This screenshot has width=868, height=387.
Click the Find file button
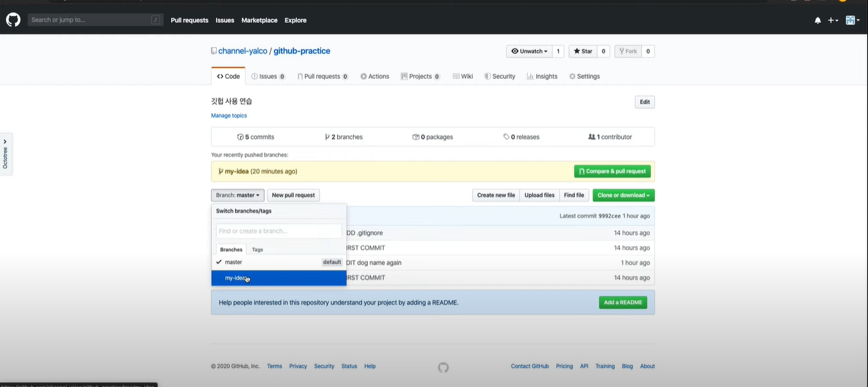point(574,195)
